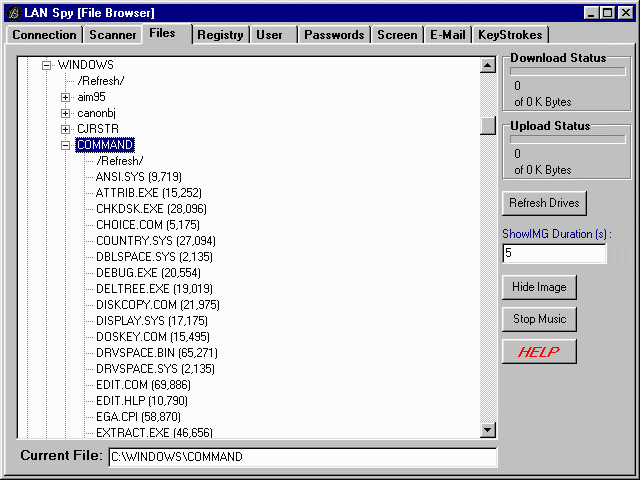Viewport: 640px width, 480px height.
Task: Open the red HELP button
Action: (x=539, y=351)
